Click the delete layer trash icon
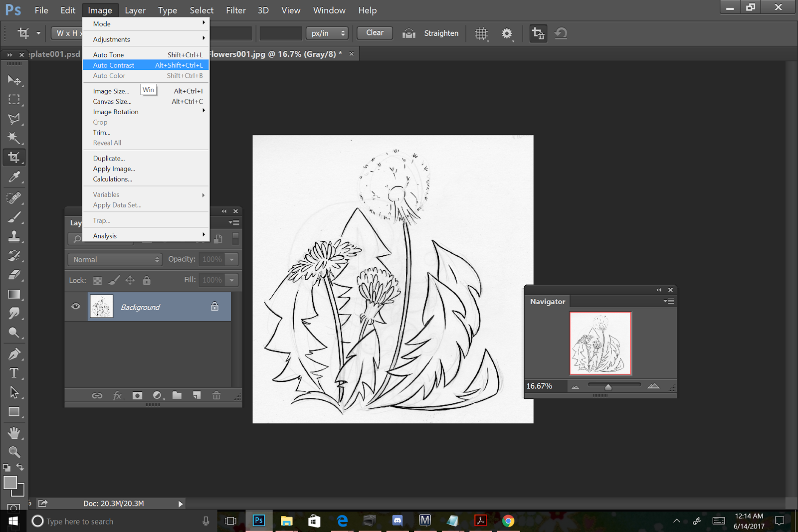The width and height of the screenshot is (798, 532). coord(216,395)
